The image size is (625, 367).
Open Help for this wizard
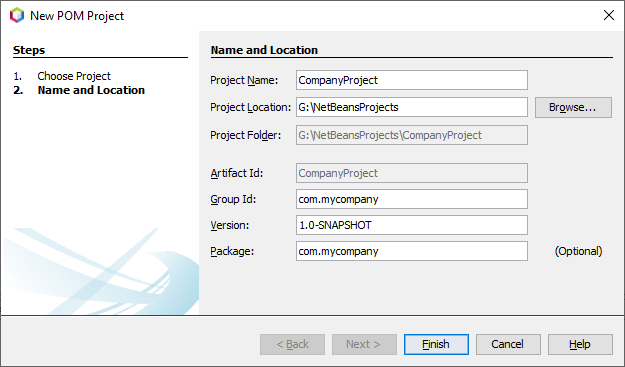click(x=580, y=344)
